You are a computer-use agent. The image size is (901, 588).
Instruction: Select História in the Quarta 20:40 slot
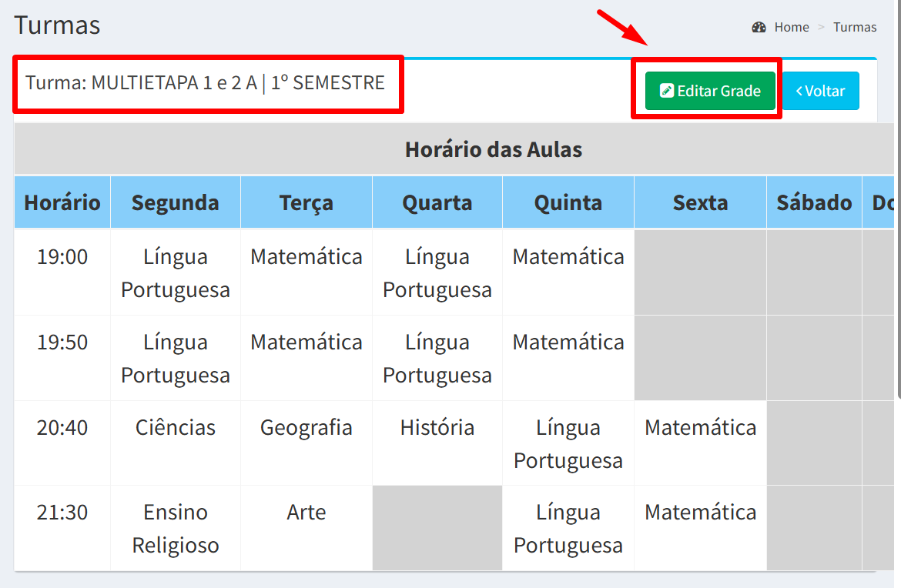437,428
